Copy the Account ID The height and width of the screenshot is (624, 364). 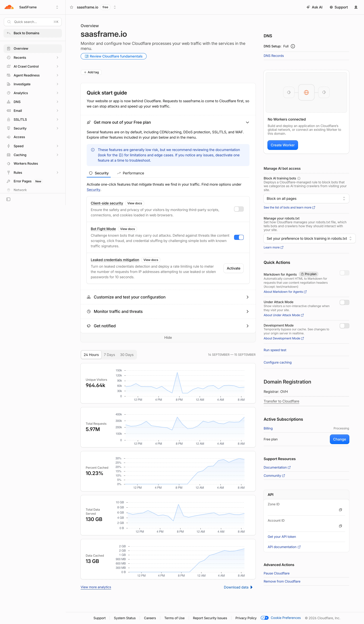[340, 526]
